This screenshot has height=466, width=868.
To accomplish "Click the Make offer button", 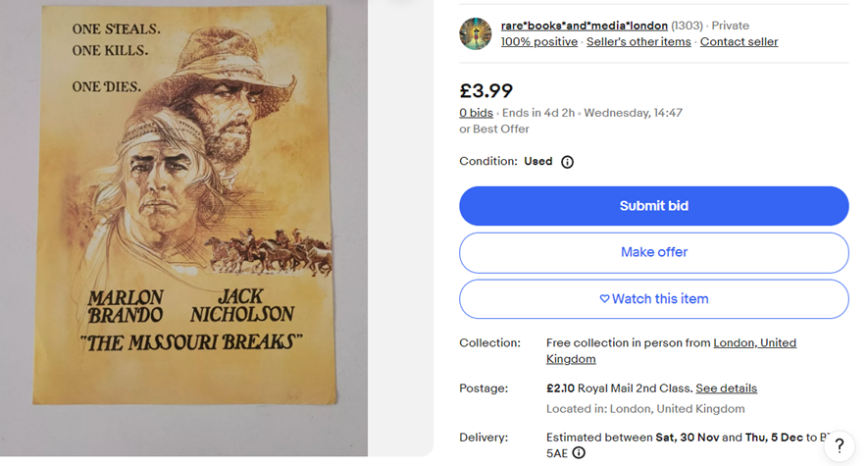I will [653, 252].
